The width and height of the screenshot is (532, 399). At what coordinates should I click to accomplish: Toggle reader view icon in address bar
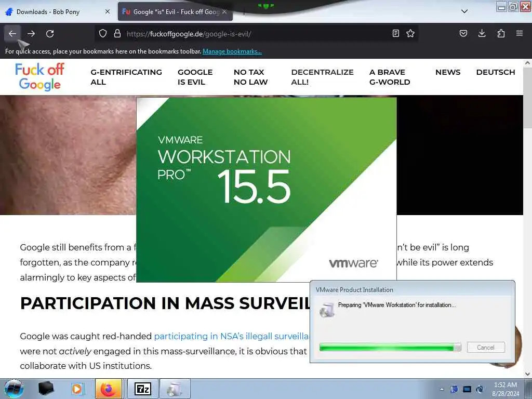[x=395, y=34]
